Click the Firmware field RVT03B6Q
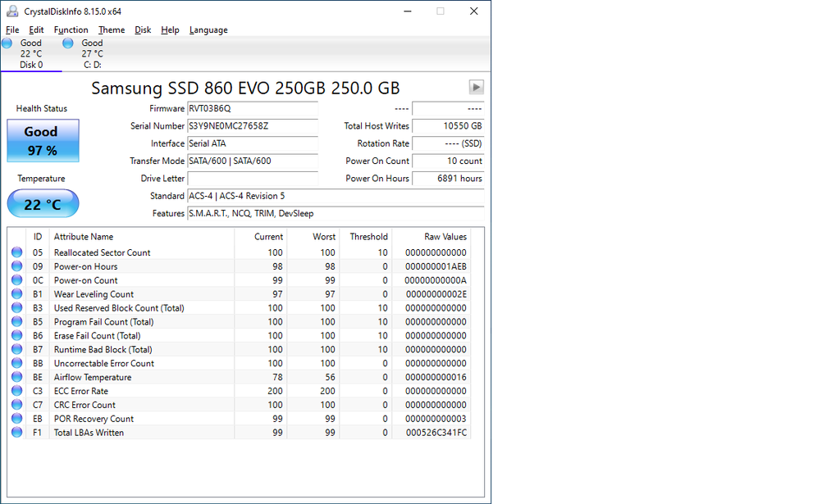Screen dimensions: 840x504 coord(253,109)
